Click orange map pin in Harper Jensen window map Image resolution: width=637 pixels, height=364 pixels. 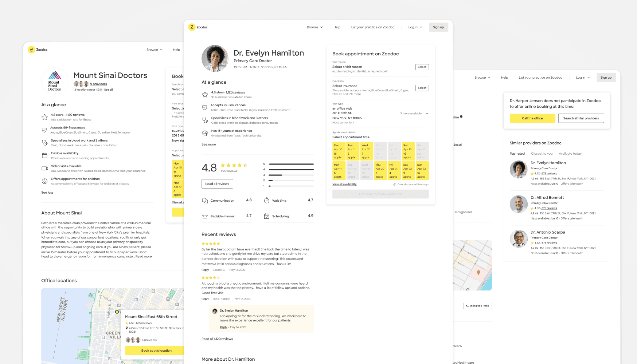(478, 272)
